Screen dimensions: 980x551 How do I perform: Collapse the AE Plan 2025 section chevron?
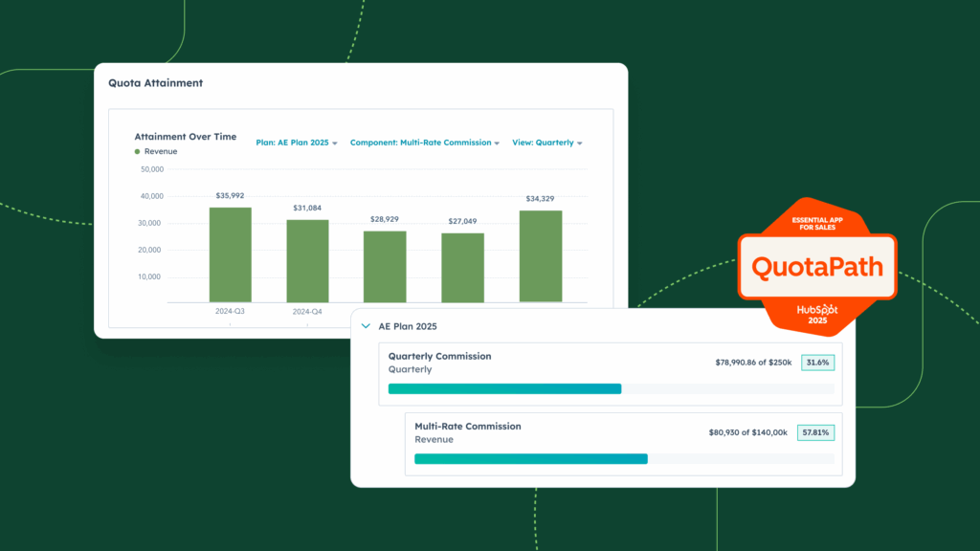pos(366,326)
